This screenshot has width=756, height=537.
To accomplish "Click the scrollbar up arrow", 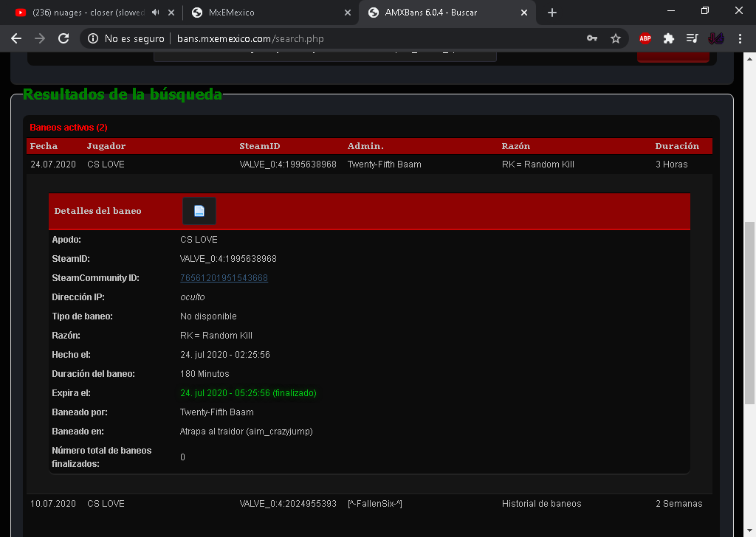I will tap(750, 59).
